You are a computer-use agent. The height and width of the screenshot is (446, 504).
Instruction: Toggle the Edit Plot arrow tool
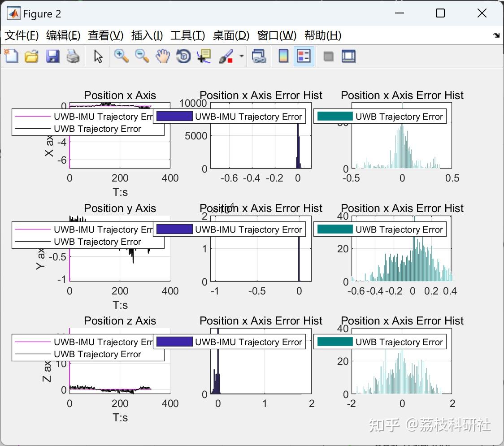[x=98, y=56]
